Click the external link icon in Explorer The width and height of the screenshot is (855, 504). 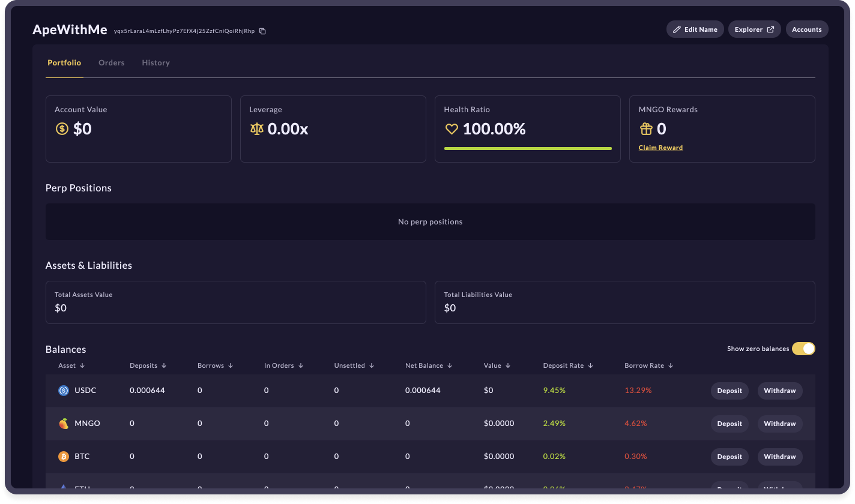[x=770, y=29]
